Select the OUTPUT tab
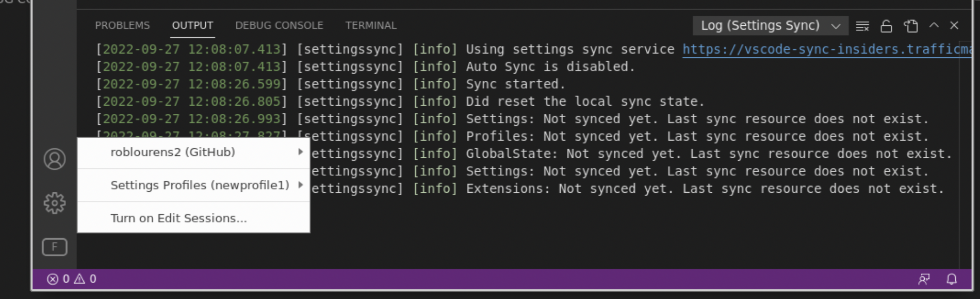The image size is (980, 299). coord(192,25)
